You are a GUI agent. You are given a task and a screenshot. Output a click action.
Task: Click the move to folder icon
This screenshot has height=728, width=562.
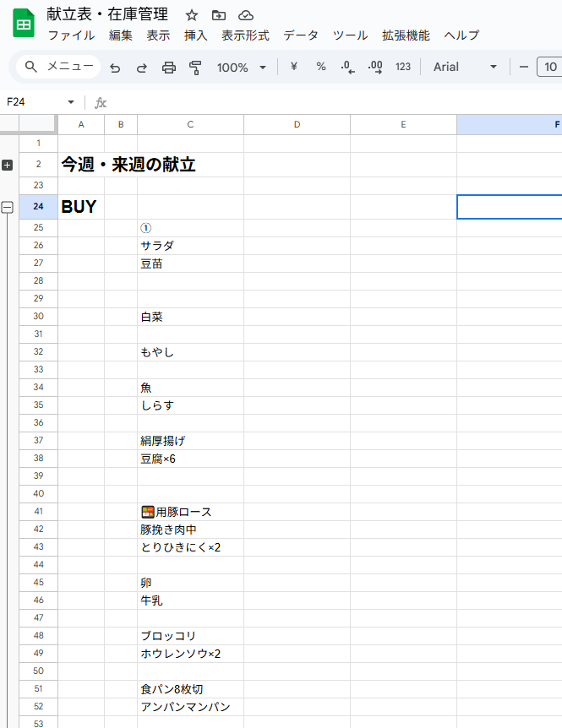coord(219,15)
